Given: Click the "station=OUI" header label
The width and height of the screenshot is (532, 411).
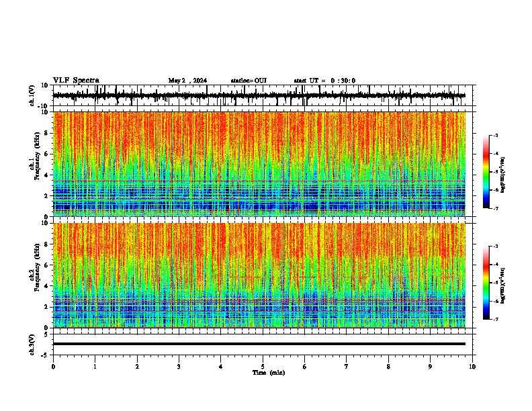Looking at the screenshot, I should (249, 81).
